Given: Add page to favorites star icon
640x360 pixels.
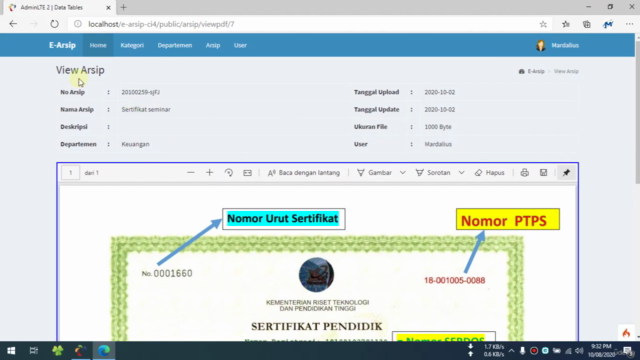Looking at the screenshot, I should click(x=543, y=24).
